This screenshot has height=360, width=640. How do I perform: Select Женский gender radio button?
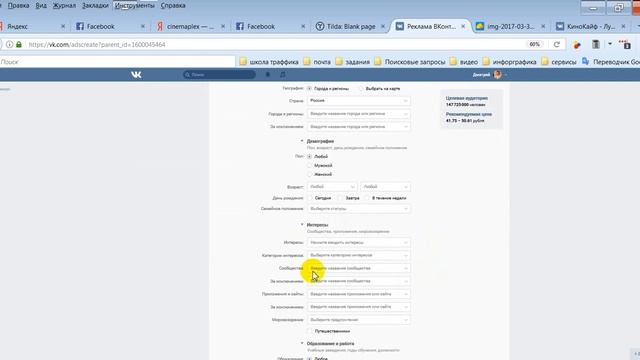coord(309,174)
